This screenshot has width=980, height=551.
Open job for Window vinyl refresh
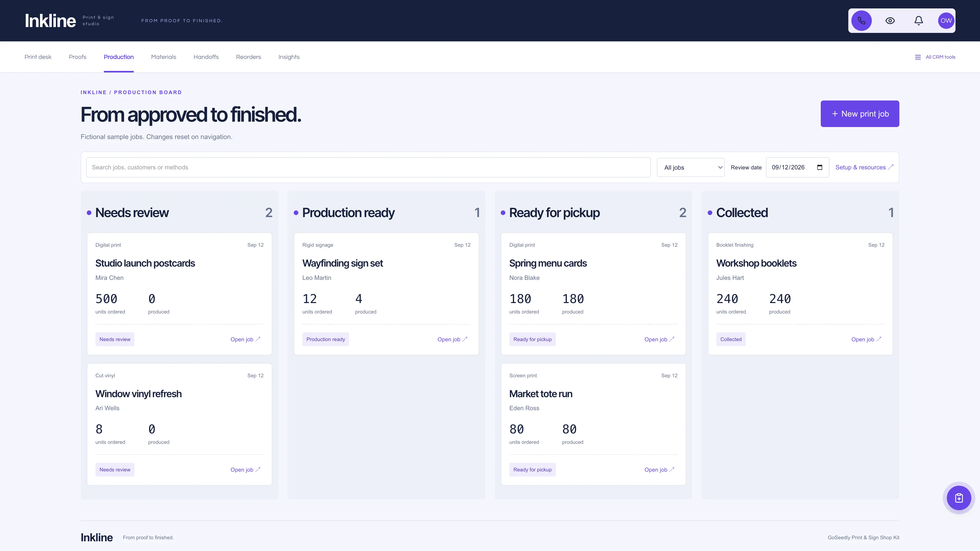click(245, 470)
